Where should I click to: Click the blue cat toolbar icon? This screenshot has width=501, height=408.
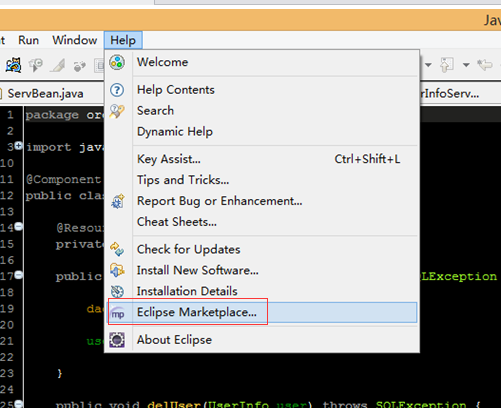[13, 65]
